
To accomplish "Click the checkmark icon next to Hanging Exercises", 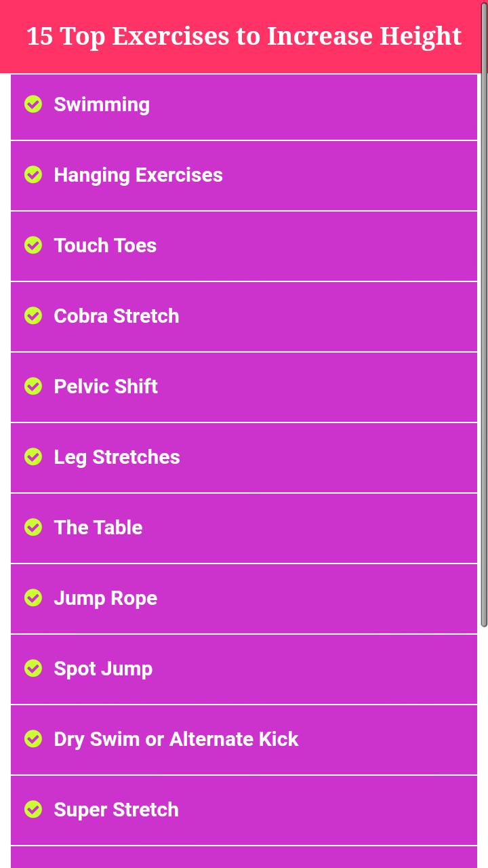I will (33, 174).
